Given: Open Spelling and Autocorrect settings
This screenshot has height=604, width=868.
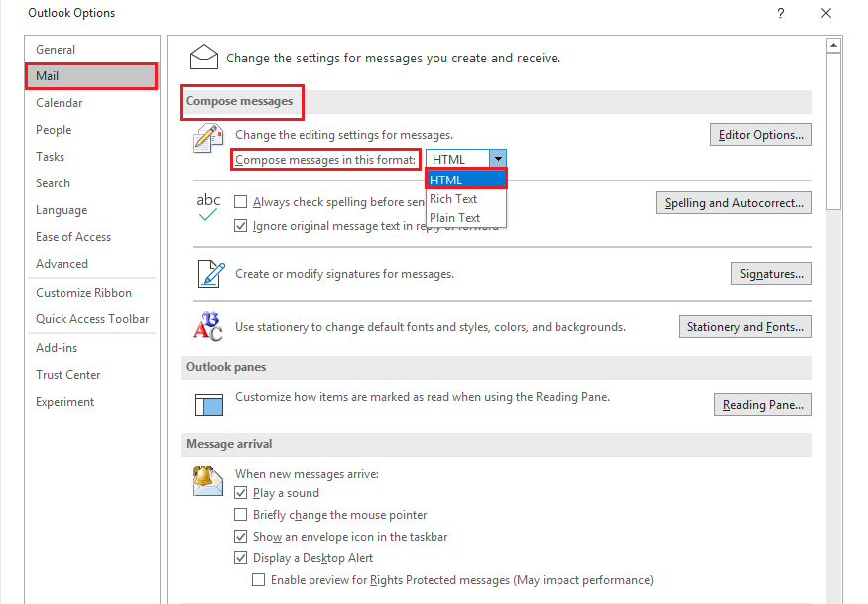Looking at the screenshot, I should pyautogui.click(x=733, y=203).
